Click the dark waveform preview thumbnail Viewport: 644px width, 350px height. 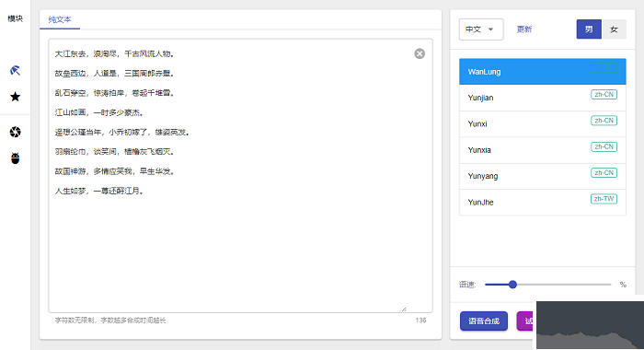(x=591, y=325)
